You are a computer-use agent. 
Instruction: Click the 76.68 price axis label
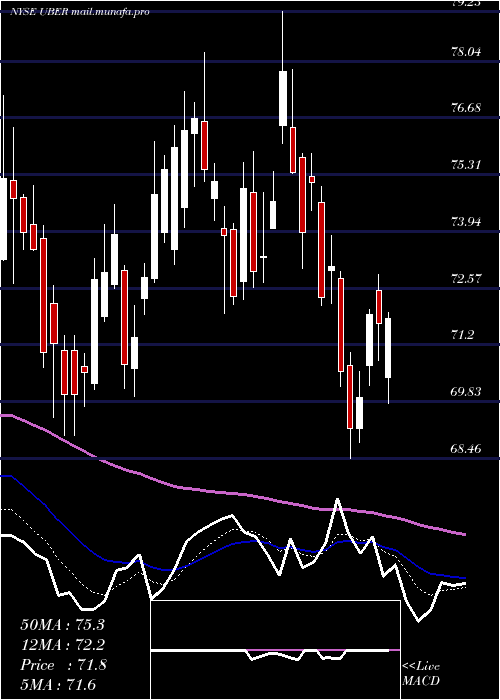466,108
